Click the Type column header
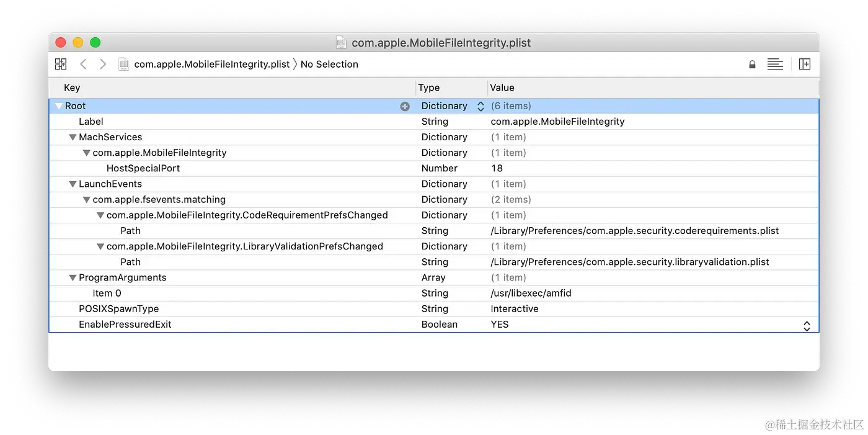This screenshot has width=868, height=435. (x=429, y=88)
